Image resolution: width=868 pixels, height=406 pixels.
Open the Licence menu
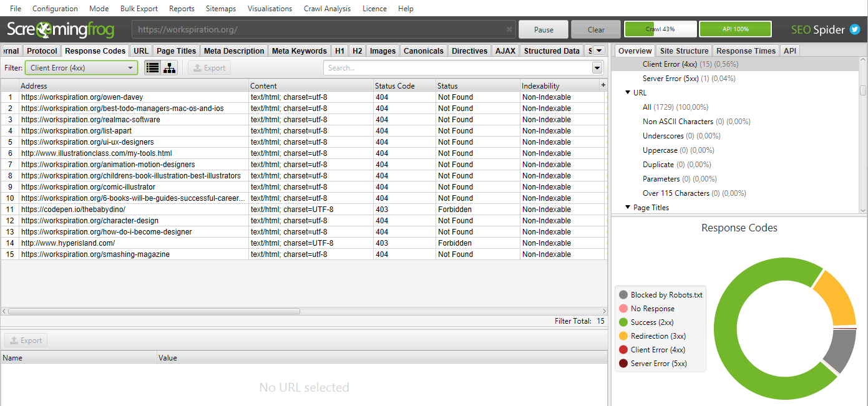pyautogui.click(x=374, y=9)
